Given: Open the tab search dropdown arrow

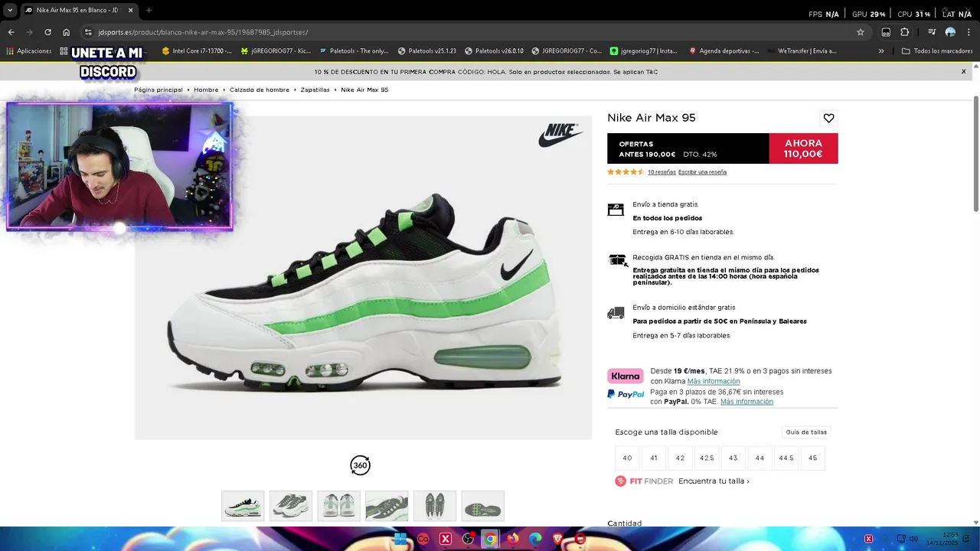Looking at the screenshot, I should point(10,11).
